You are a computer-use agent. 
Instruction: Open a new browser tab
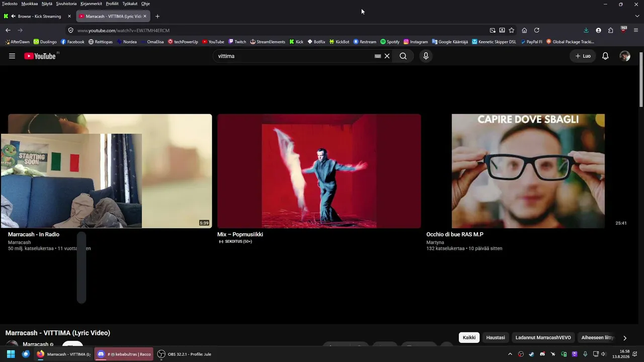coord(157,16)
